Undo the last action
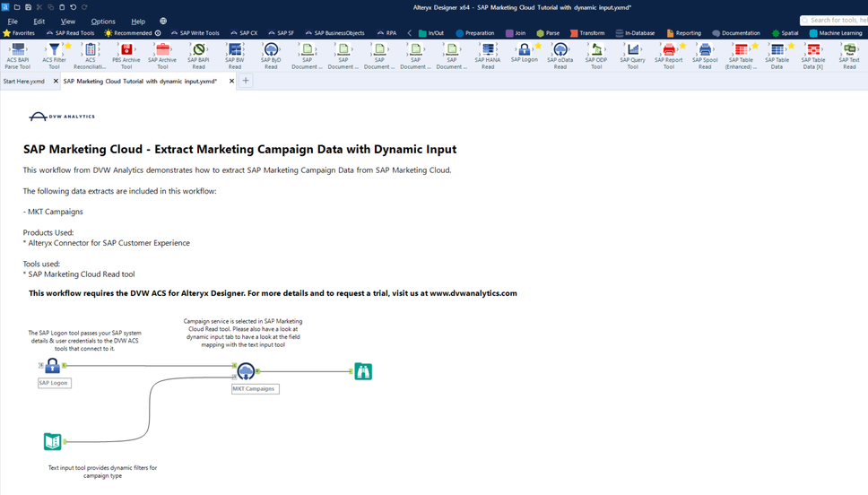Viewport: 868px width, 495px height. (73, 7)
